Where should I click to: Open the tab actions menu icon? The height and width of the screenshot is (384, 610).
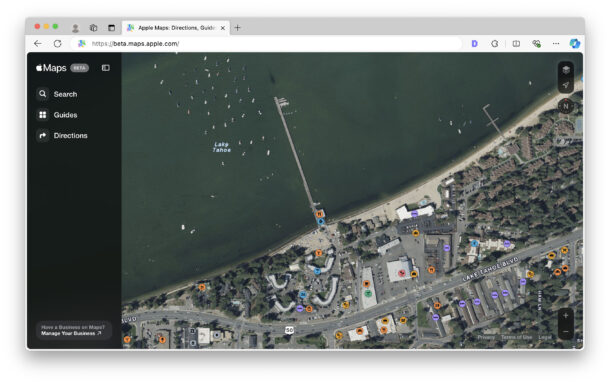pyautogui.click(x=112, y=28)
